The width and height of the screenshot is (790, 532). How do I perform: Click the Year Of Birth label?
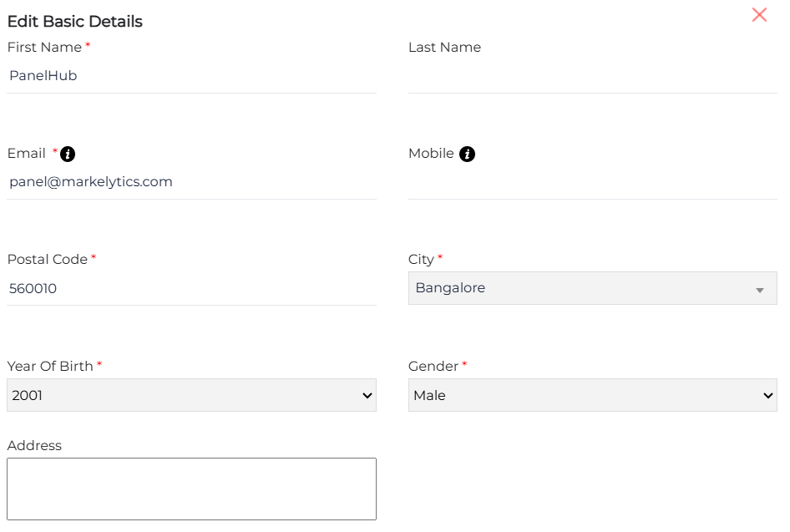(50, 366)
